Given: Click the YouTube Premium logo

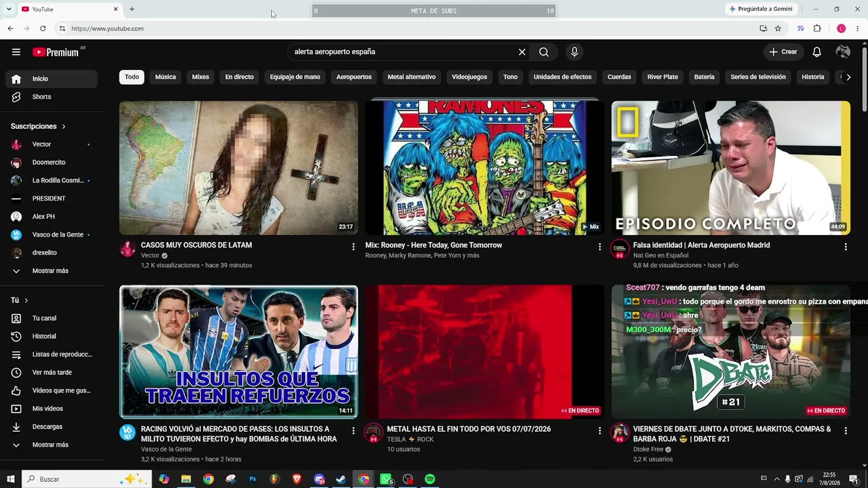Looking at the screenshot, I should (56, 52).
